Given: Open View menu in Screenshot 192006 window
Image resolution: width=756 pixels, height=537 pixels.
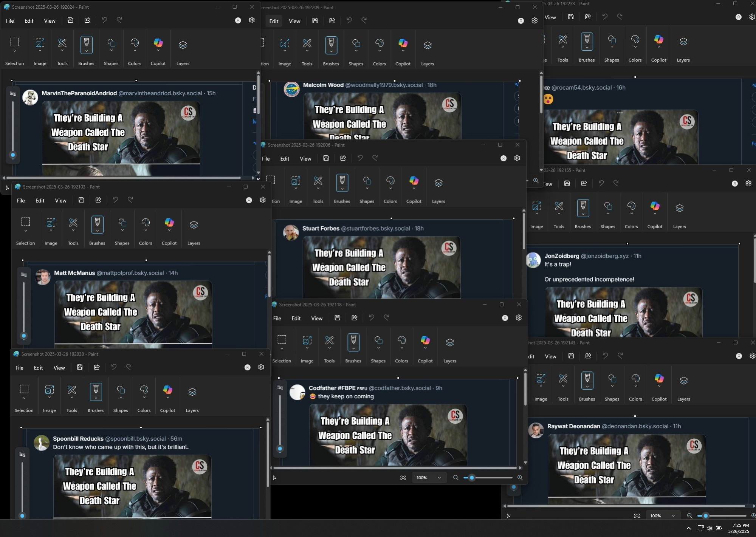Looking at the screenshot, I should (305, 159).
